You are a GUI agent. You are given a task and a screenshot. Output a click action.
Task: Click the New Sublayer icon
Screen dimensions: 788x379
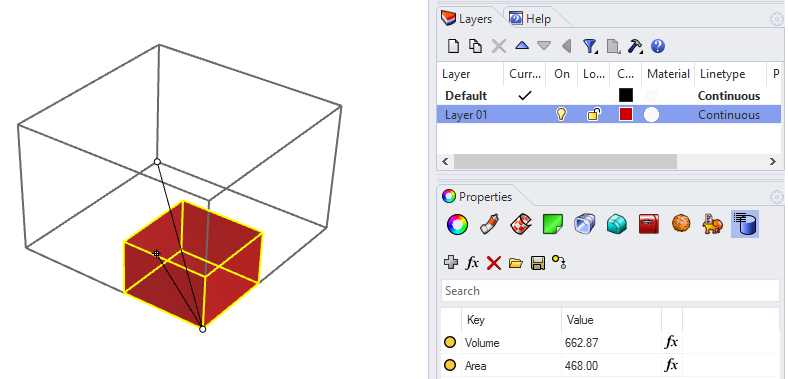coord(475,46)
